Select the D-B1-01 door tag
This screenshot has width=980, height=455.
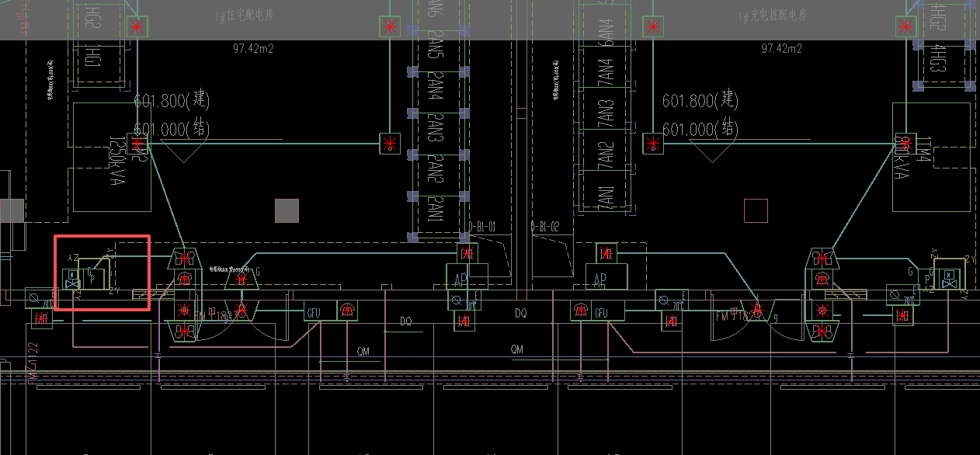tap(481, 227)
